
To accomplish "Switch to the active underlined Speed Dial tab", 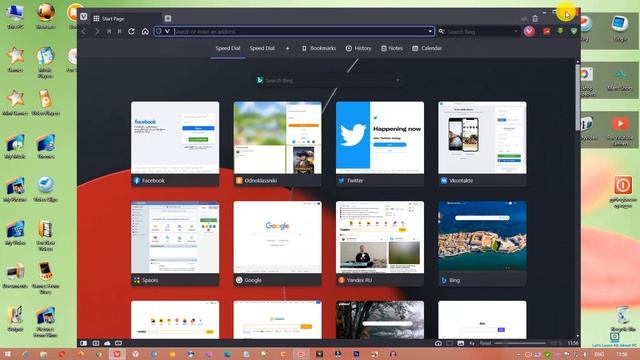I will [228, 48].
